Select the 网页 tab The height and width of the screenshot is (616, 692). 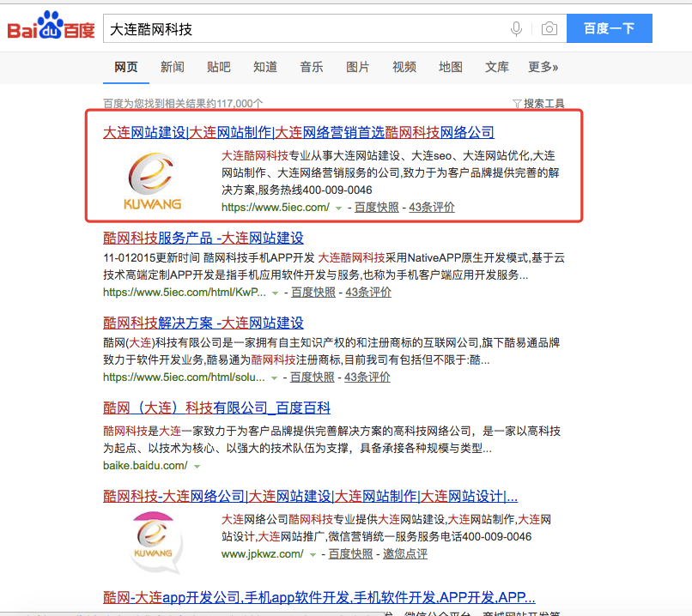pos(126,67)
